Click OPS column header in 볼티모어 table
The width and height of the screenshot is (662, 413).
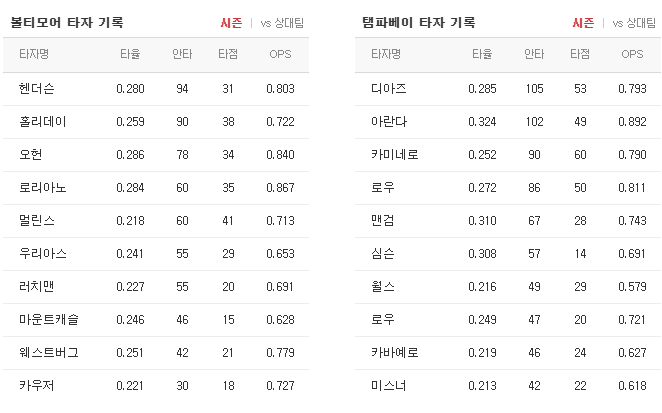point(280,54)
